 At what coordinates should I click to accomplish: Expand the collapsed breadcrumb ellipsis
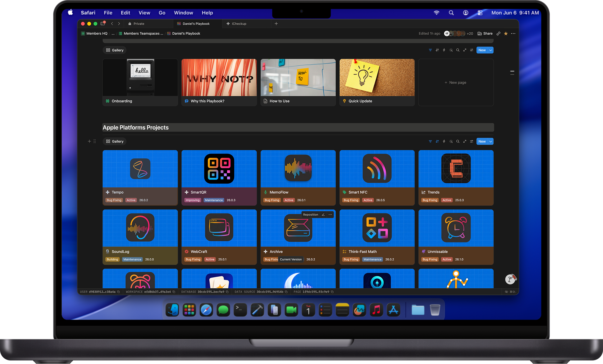pyautogui.click(x=113, y=34)
